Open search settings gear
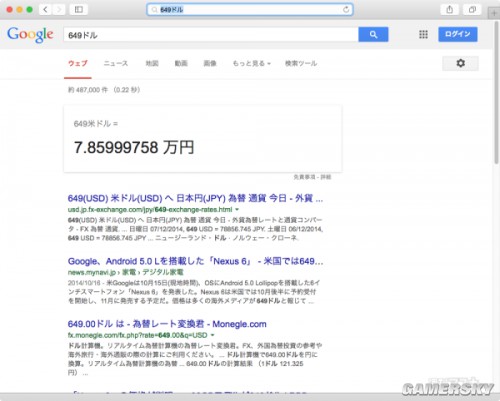 coord(460,63)
